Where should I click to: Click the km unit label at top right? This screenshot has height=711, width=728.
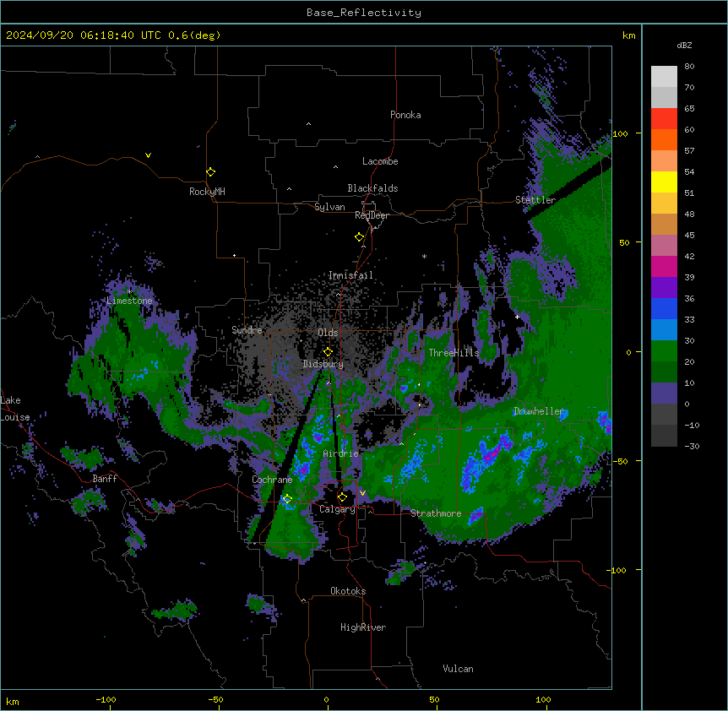tap(629, 35)
